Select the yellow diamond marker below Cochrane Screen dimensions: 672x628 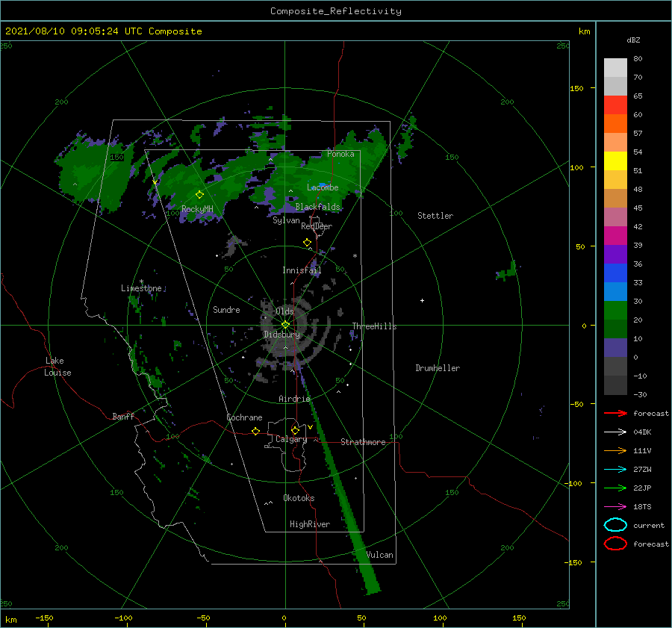(256, 431)
